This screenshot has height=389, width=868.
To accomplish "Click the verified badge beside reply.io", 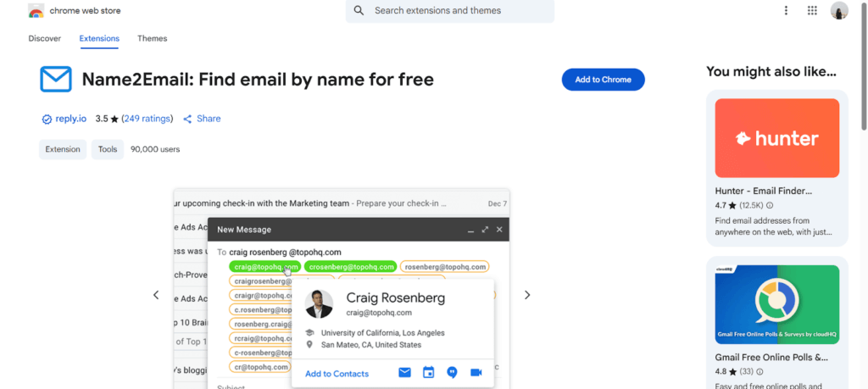I will (47, 119).
